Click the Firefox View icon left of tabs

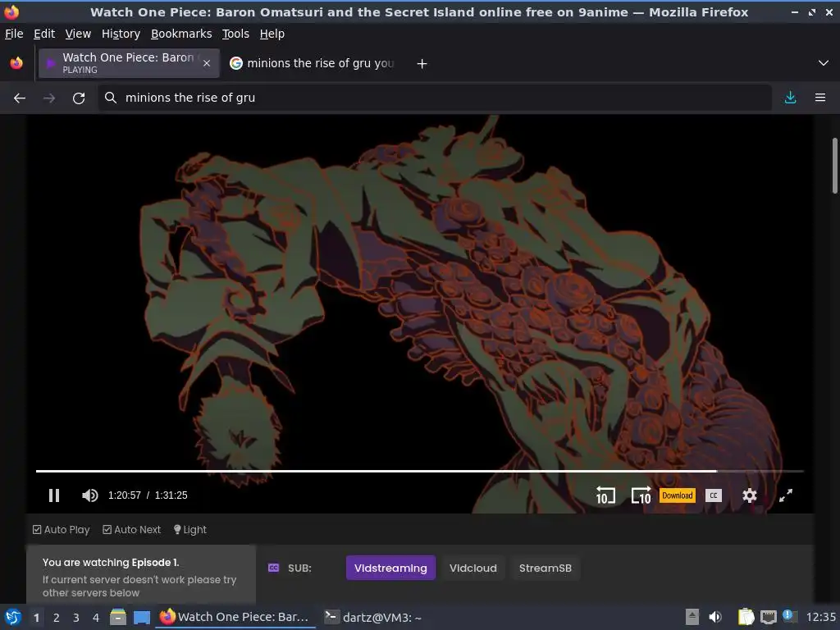(16, 63)
